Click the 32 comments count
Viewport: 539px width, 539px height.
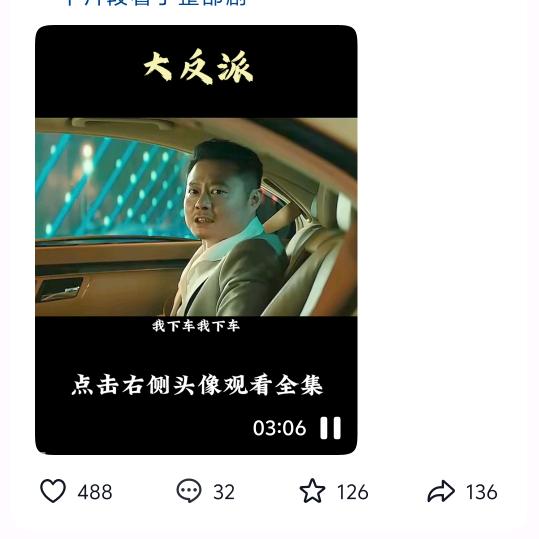coord(224,492)
